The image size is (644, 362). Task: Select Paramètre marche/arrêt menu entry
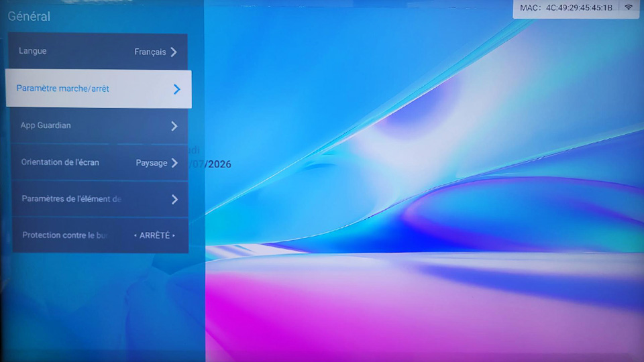click(x=99, y=88)
